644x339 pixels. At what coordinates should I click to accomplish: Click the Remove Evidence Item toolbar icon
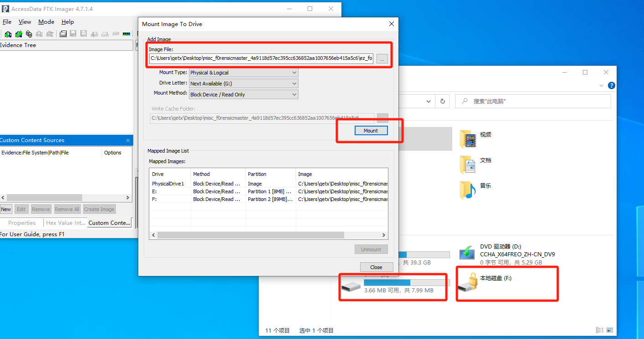click(x=39, y=34)
